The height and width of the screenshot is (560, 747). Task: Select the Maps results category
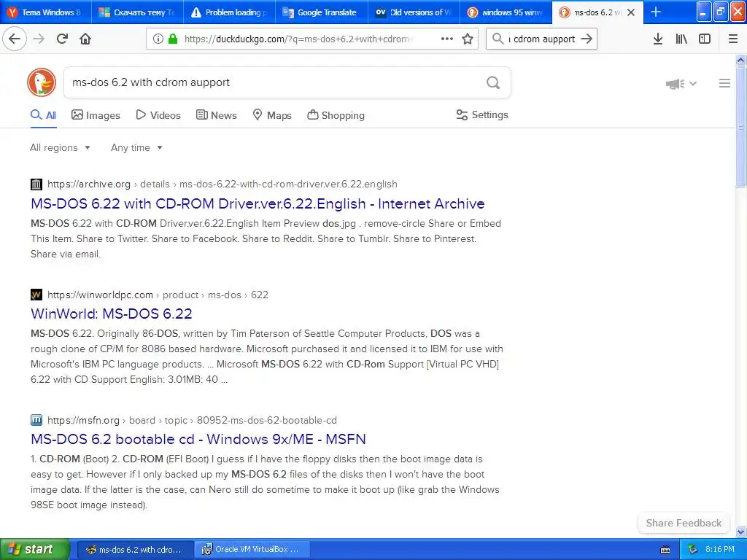(x=272, y=115)
